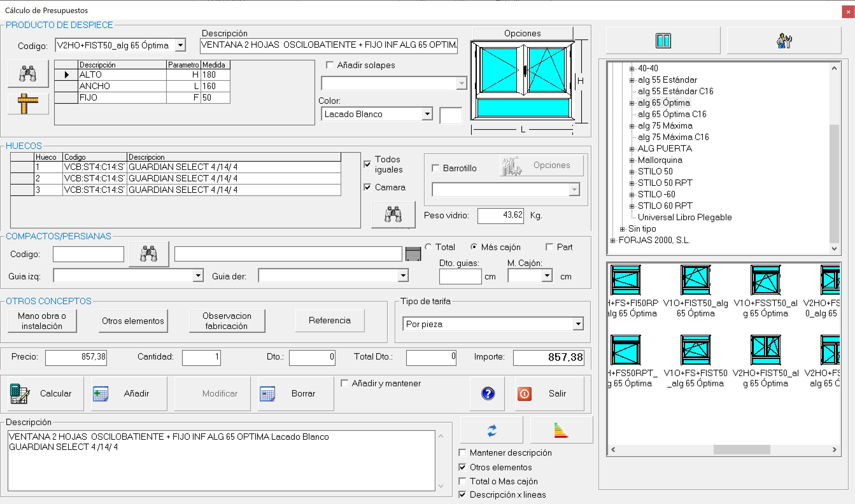Enable the Añadir solapes checkbox
Image resolution: width=855 pixels, height=504 pixels.
pyautogui.click(x=329, y=65)
